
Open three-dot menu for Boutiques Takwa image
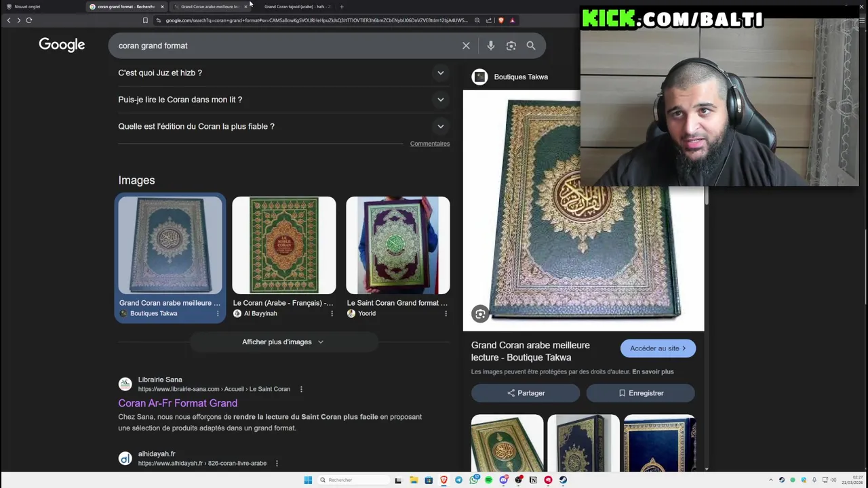coord(218,314)
